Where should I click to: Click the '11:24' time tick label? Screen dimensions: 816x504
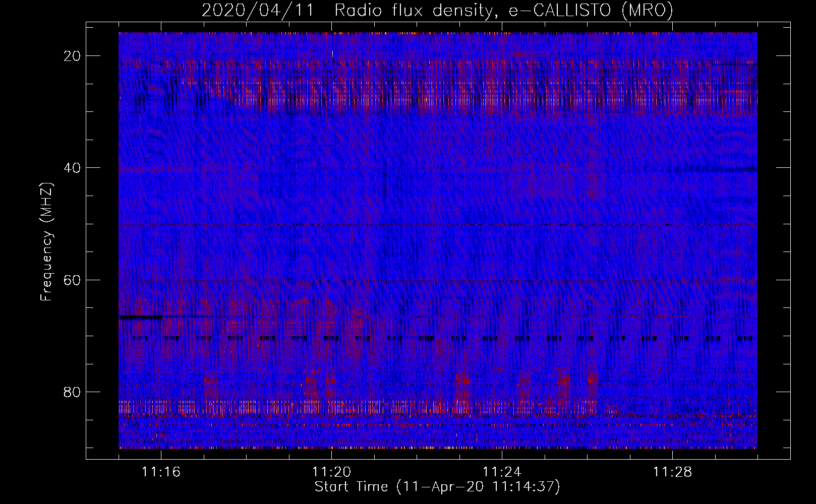point(502,472)
